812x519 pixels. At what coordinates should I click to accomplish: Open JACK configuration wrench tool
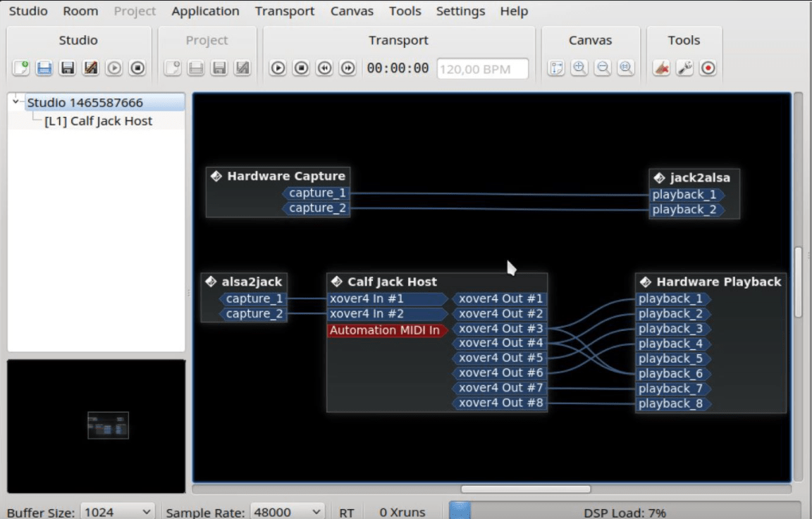[x=685, y=68]
